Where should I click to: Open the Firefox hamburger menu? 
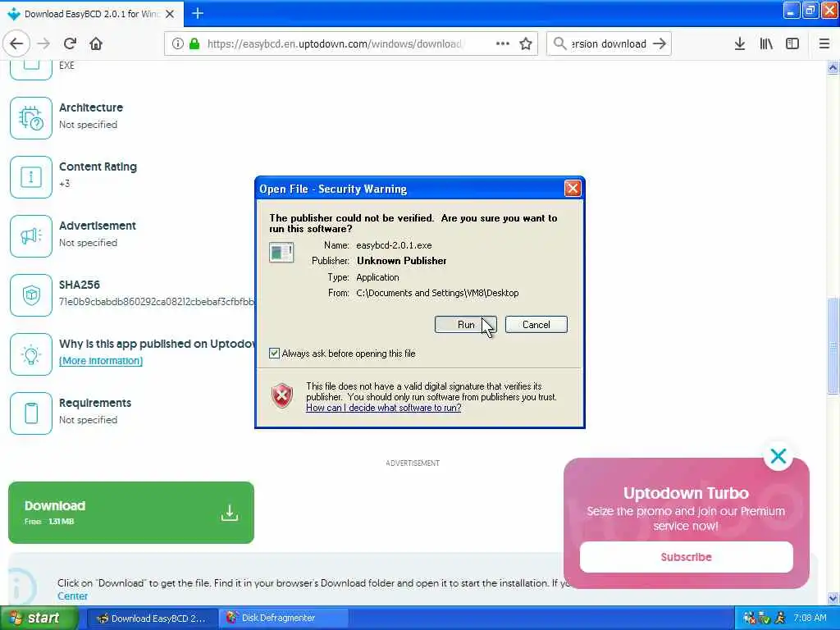[x=824, y=43]
